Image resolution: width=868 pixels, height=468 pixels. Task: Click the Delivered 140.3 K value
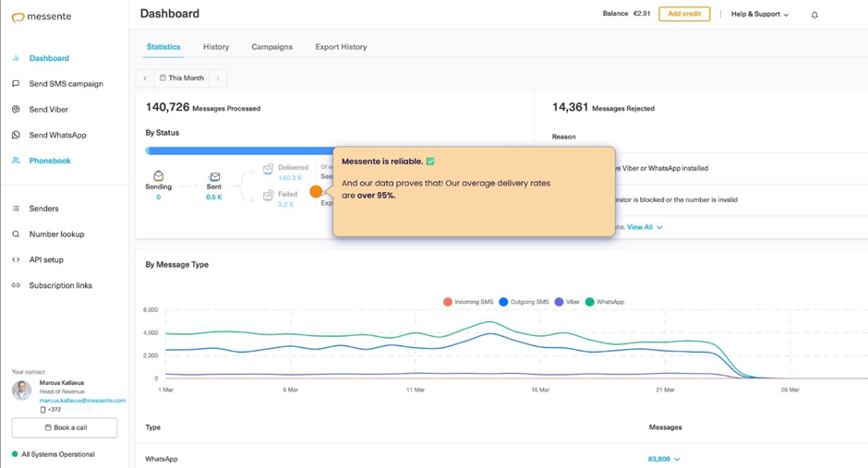[290, 177]
